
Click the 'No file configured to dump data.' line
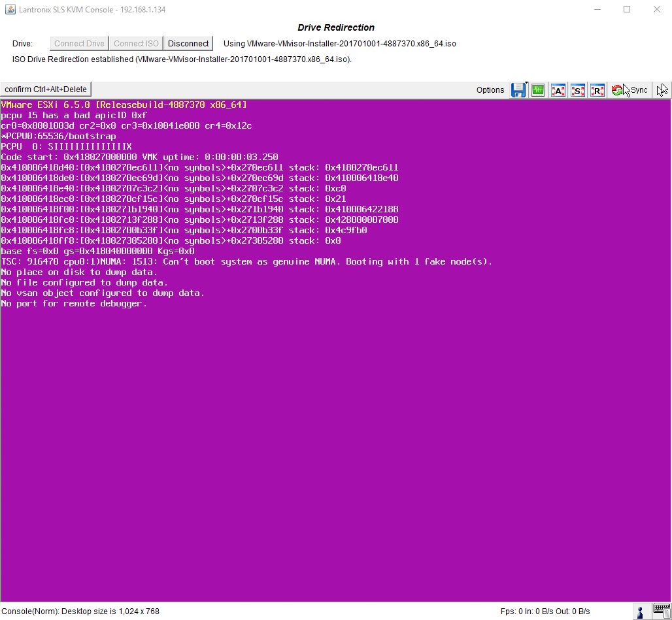(84, 282)
